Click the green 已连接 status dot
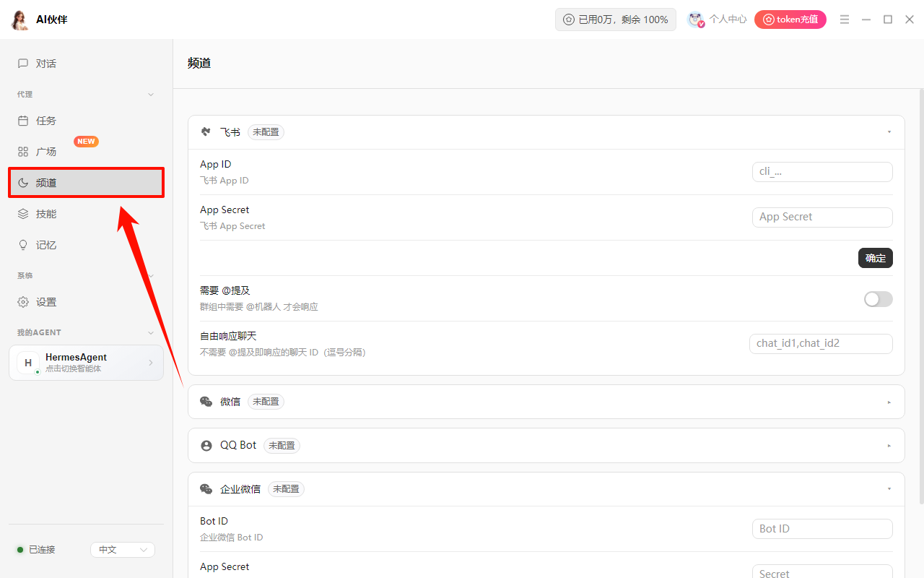Viewport: 924px width, 578px height. tap(20, 550)
